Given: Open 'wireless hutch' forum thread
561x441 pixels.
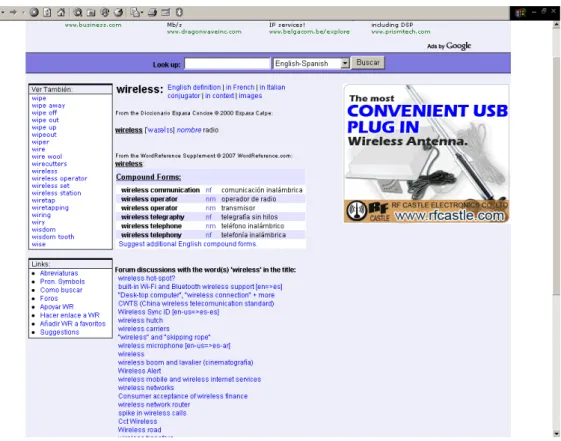Looking at the screenshot, I should (x=140, y=320).
